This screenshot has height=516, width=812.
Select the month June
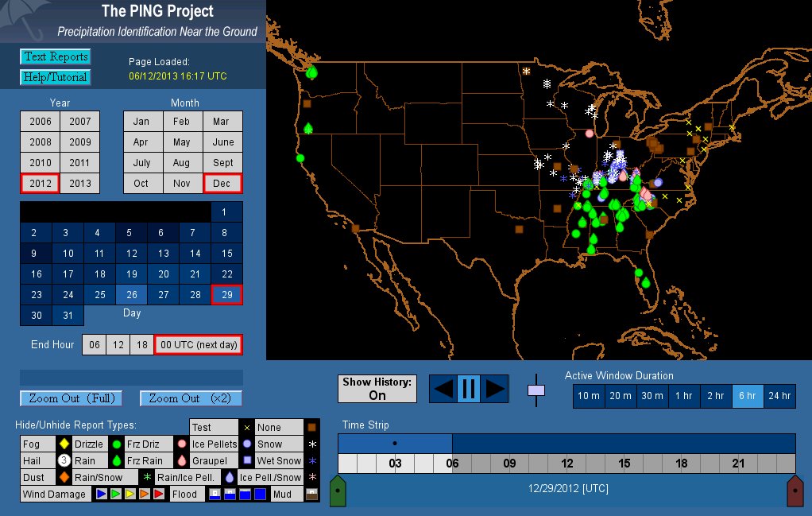point(223,142)
